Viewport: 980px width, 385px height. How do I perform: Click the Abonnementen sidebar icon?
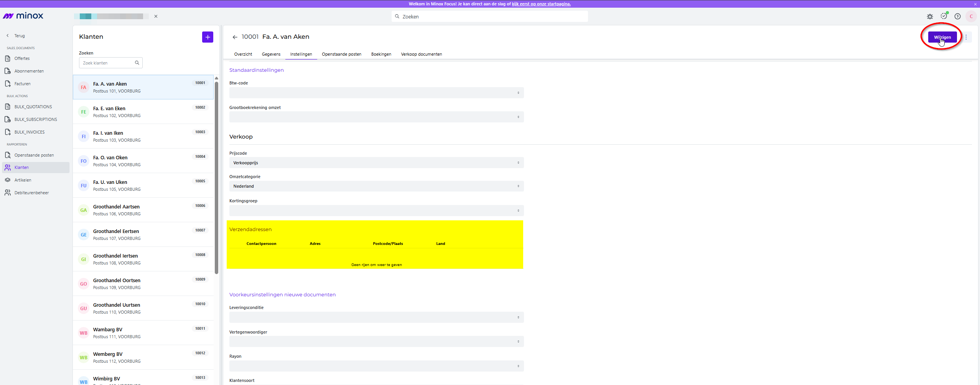pyautogui.click(x=8, y=71)
